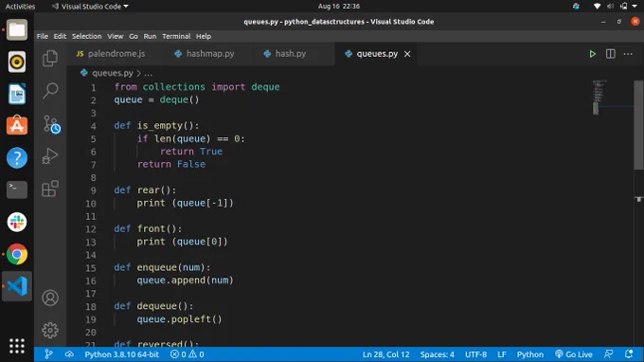The width and height of the screenshot is (644, 362).
Task: Open Visual Studio Code app menu dropdown
Action: pos(90,7)
